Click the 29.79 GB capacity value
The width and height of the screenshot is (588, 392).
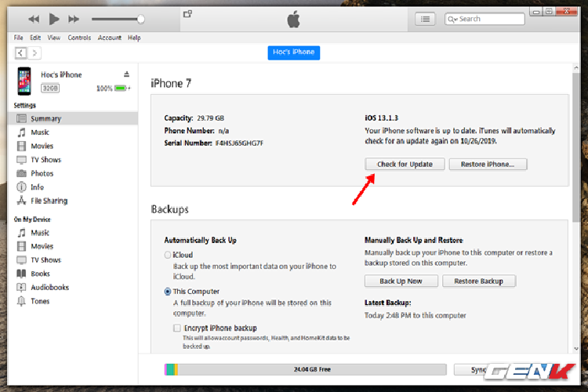pyautogui.click(x=210, y=118)
